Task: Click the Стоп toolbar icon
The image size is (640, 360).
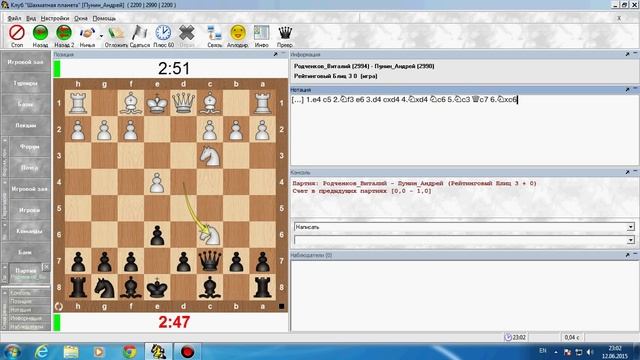Action: point(17,33)
